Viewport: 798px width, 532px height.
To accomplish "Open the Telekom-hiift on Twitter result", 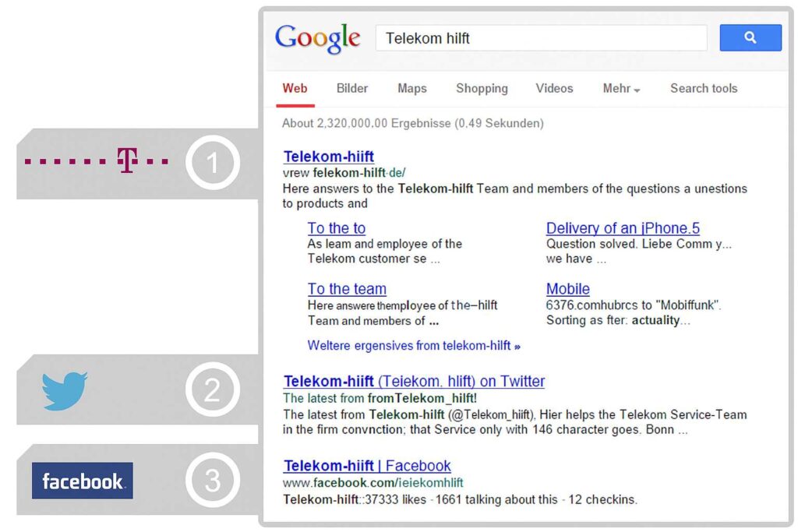I will click(x=415, y=382).
